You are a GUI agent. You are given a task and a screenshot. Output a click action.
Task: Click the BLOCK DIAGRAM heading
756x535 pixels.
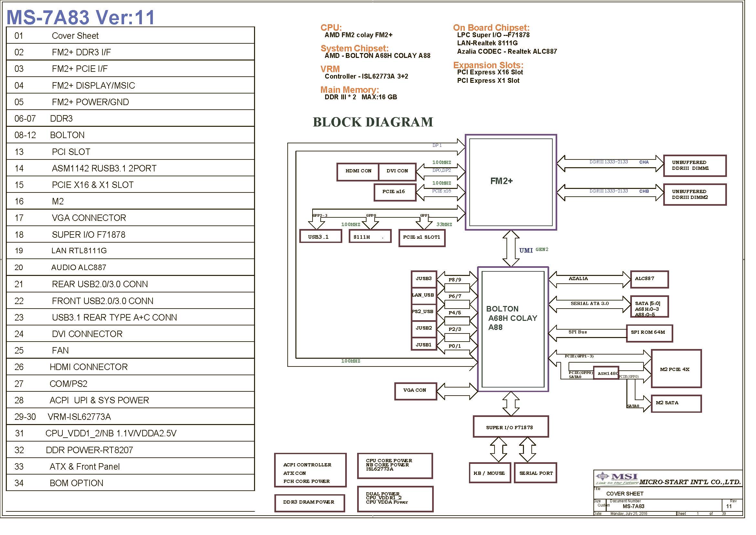[372, 122]
